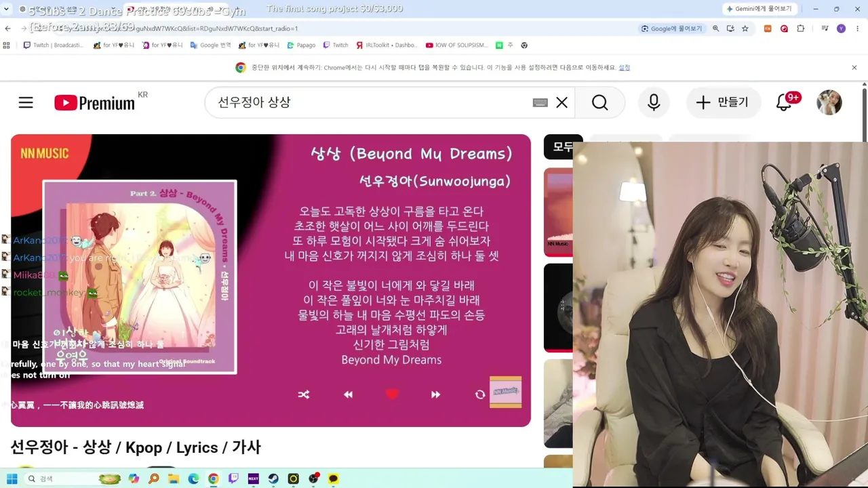This screenshot has height=488, width=868.
Task: Open the media controls icon in Chrome's toolbar
Action: pyautogui.click(x=825, y=28)
